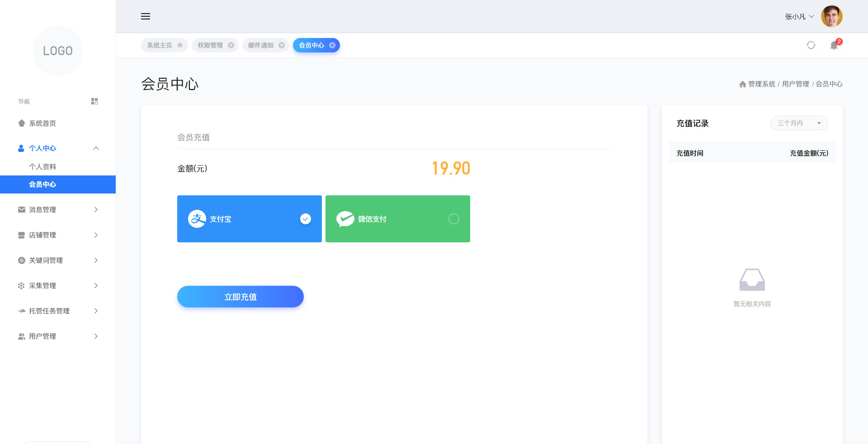This screenshot has height=444, width=868.
Task: Click the empty inbox placeholder icon
Action: [x=752, y=279]
